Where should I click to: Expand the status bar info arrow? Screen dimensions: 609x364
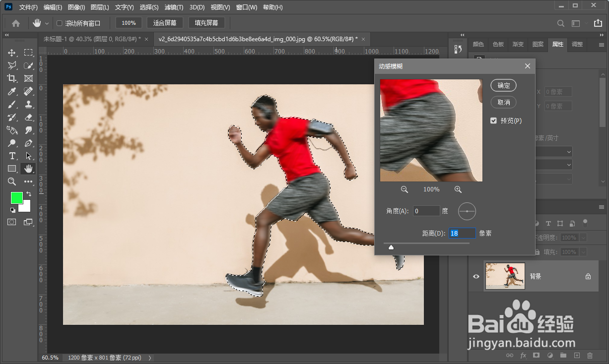[x=150, y=358]
